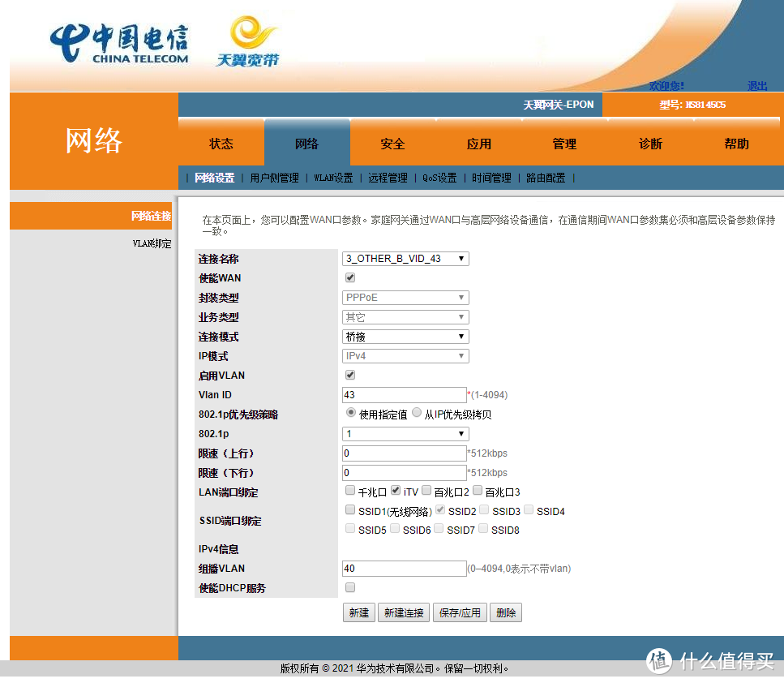784x683 pixels.
Task: Open 路由配置 from the submenu
Action: (546, 178)
